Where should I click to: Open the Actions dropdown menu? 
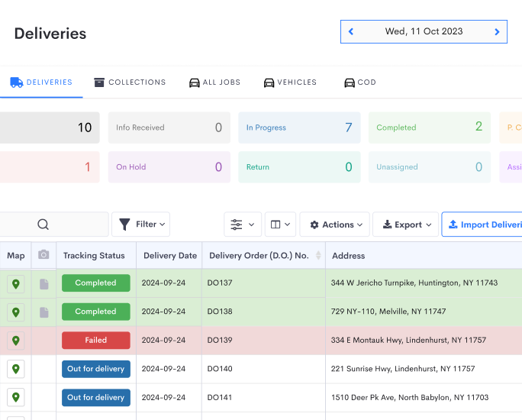click(x=334, y=225)
